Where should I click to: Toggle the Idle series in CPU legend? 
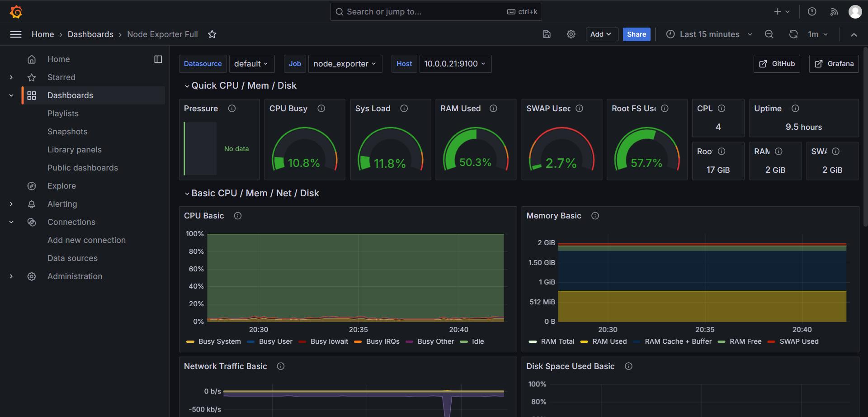click(x=477, y=341)
